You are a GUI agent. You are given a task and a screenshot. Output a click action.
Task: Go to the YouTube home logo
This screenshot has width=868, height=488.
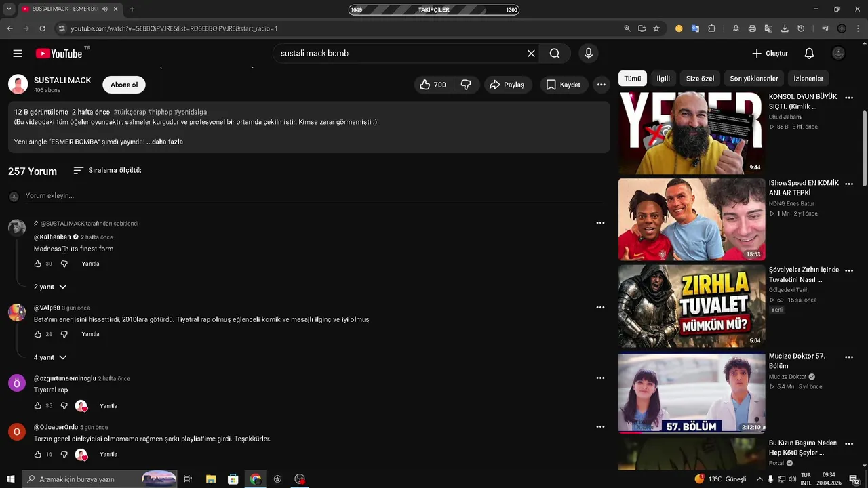tap(59, 54)
